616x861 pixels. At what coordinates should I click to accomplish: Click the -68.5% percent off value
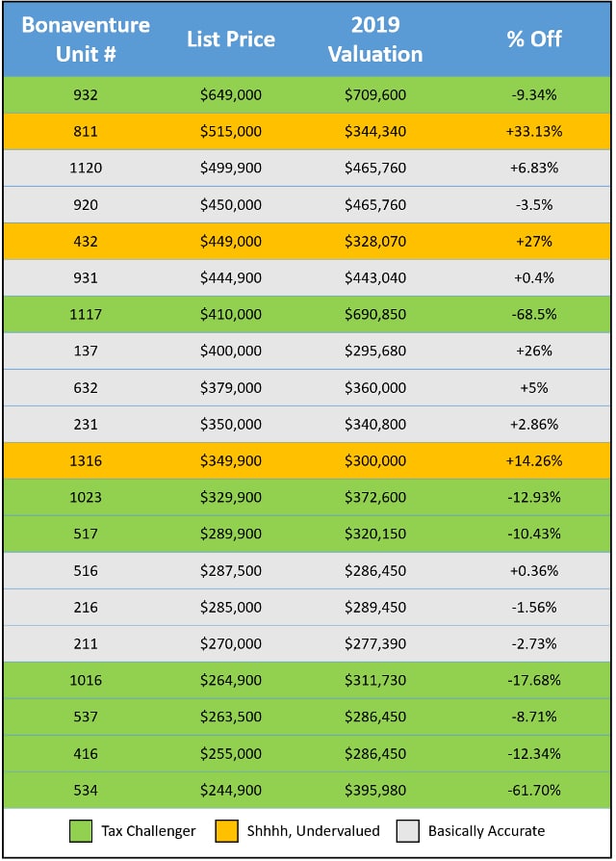534,314
